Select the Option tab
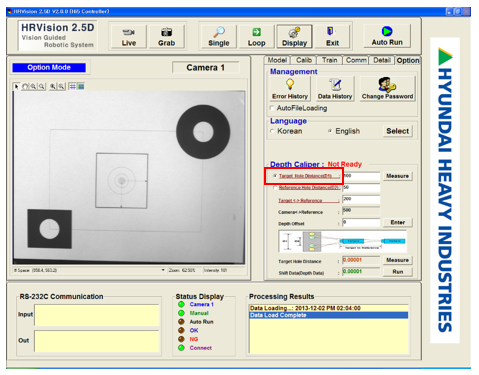This screenshot has height=375, width=479. click(x=408, y=60)
